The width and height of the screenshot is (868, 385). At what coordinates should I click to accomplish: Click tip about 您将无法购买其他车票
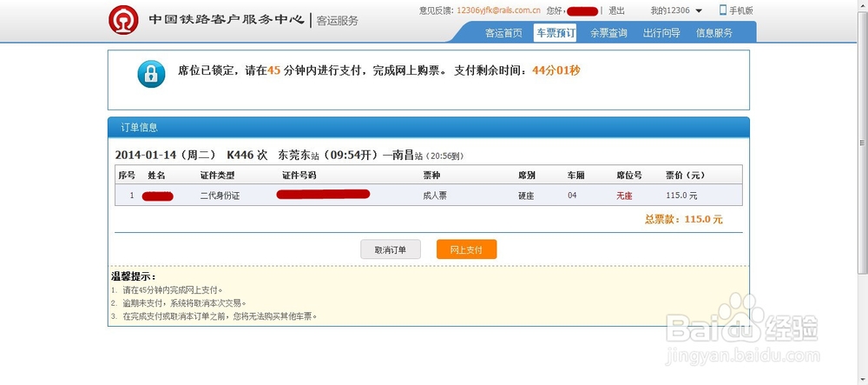point(220,317)
